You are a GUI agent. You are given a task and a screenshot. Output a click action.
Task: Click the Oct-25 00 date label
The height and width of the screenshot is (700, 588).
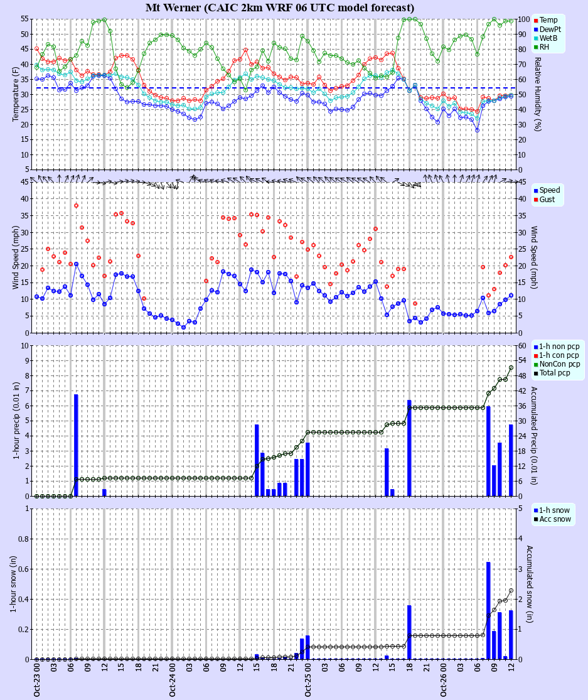pyautogui.click(x=308, y=679)
